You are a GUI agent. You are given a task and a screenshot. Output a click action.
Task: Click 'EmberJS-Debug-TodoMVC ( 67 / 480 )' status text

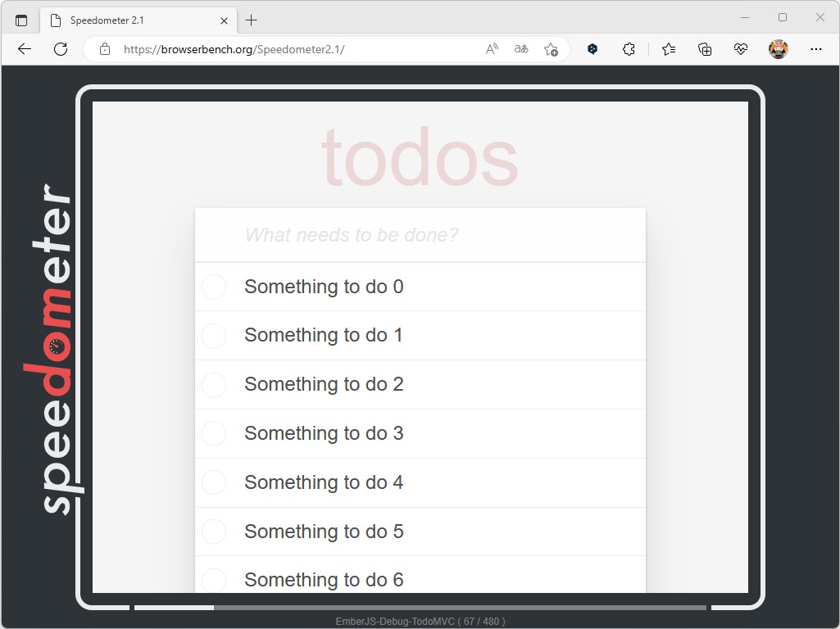tap(420, 622)
